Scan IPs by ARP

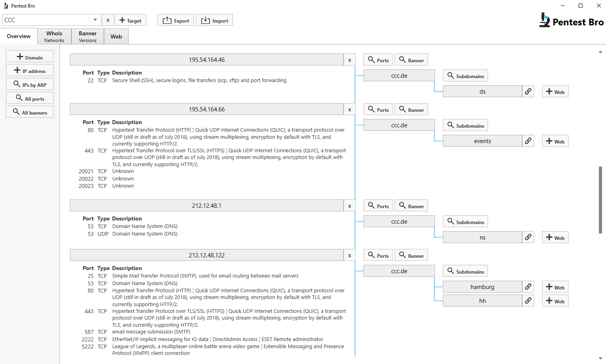pos(30,84)
